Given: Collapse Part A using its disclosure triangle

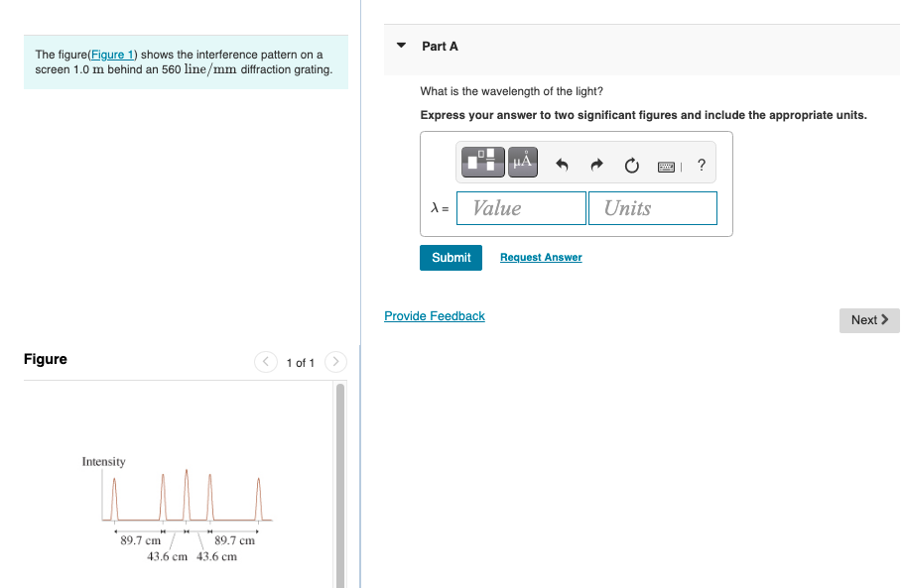Looking at the screenshot, I should [400, 45].
